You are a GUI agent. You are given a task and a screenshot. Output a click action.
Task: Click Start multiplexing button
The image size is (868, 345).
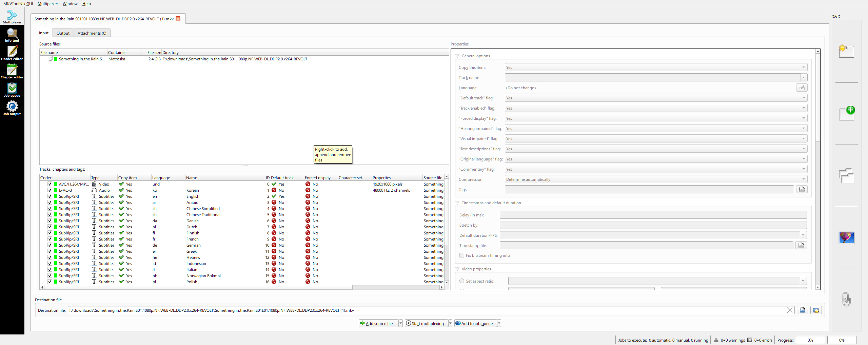[x=426, y=323]
